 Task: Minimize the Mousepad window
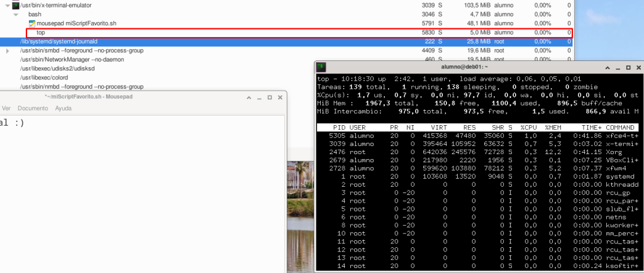tap(258, 97)
